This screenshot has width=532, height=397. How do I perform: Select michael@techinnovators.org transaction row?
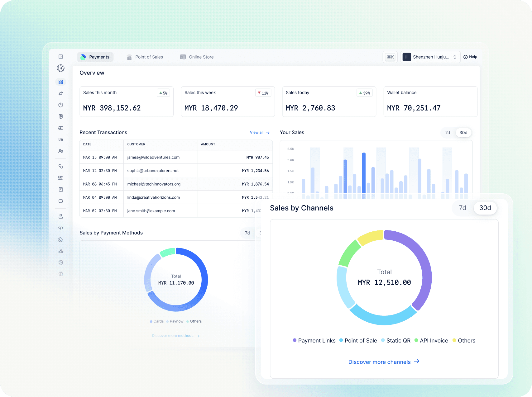(x=176, y=184)
